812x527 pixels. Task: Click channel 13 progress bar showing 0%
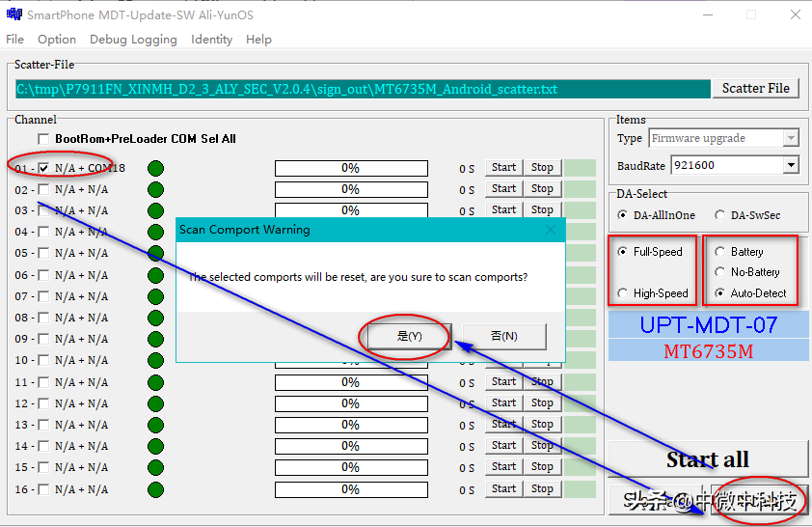[351, 426]
